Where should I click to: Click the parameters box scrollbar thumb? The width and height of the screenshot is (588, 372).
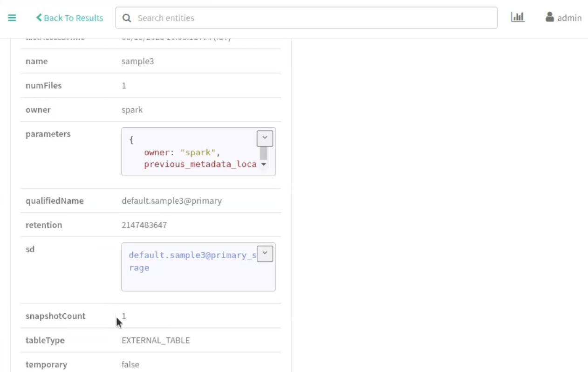coord(264,153)
